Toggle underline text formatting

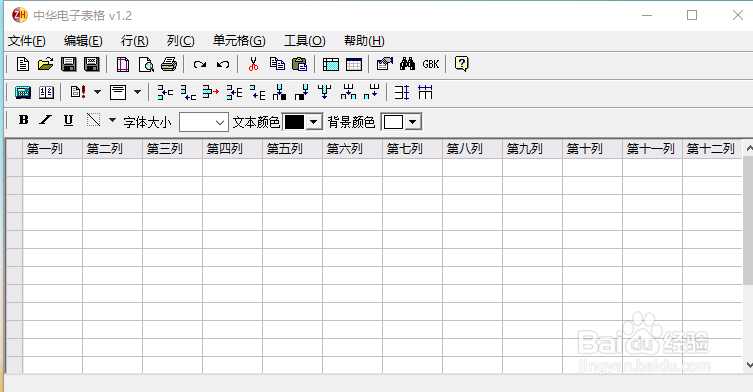(x=69, y=120)
